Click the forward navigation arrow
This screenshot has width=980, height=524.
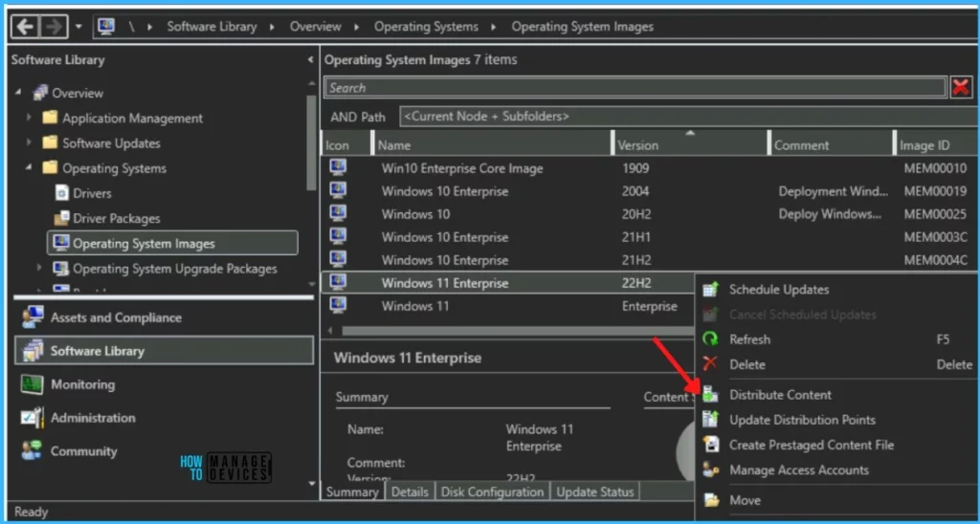55,27
